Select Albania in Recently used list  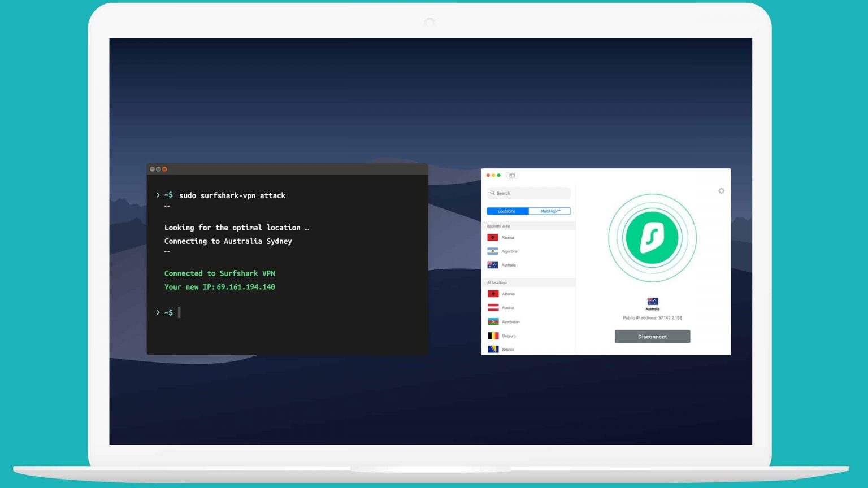coord(528,238)
